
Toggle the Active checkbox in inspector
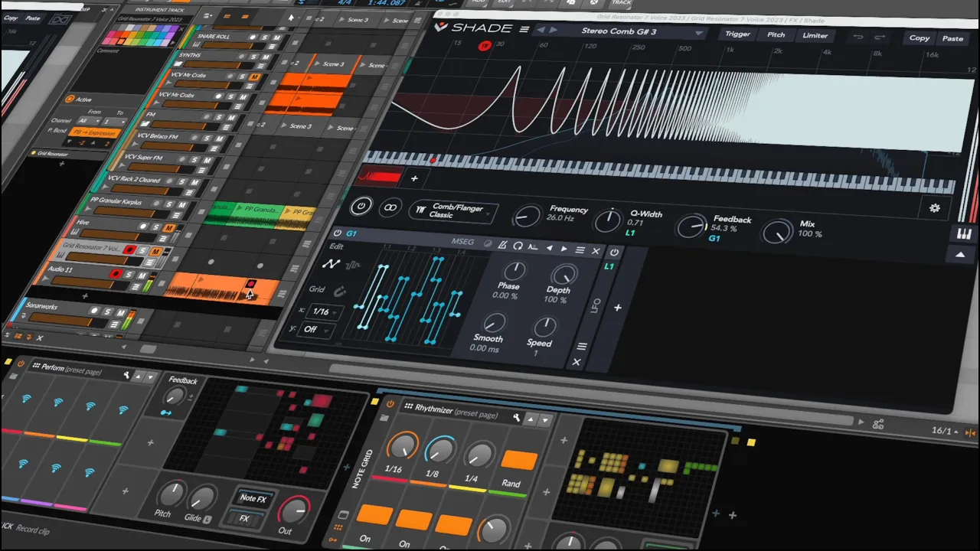pyautogui.click(x=69, y=99)
